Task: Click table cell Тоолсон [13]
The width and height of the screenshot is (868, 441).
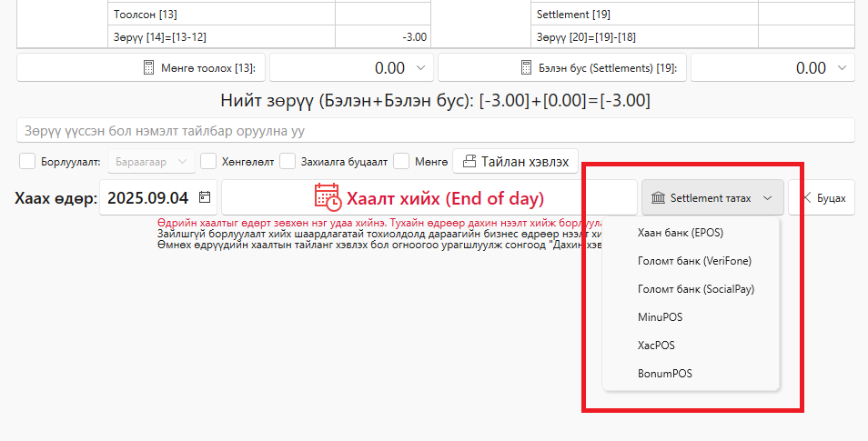Action: point(221,15)
